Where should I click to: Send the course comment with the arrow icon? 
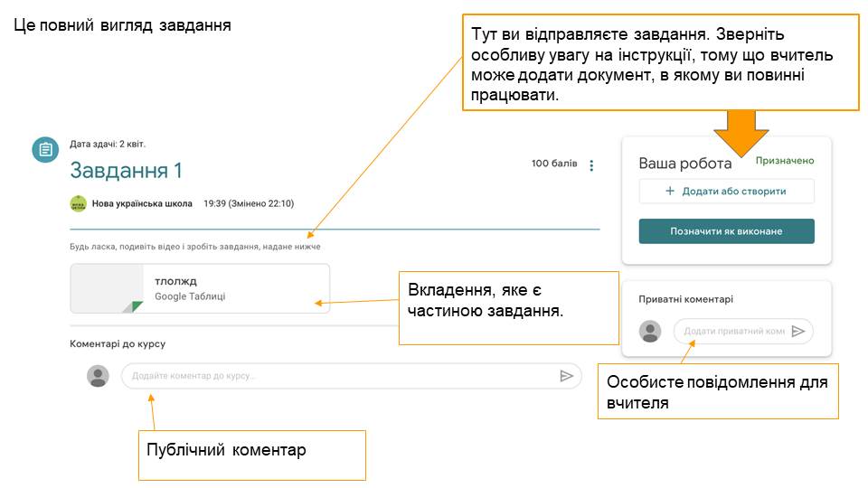[x=566, y=376]
